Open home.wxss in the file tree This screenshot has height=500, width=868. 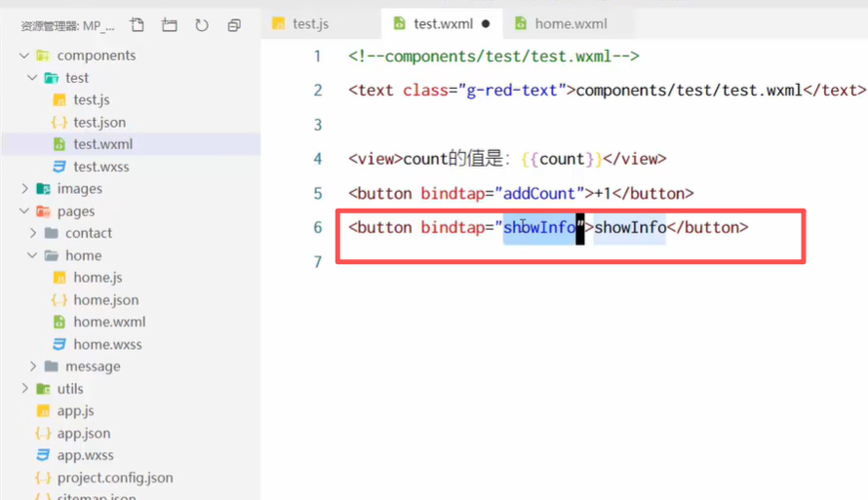[x=108, y=344]
